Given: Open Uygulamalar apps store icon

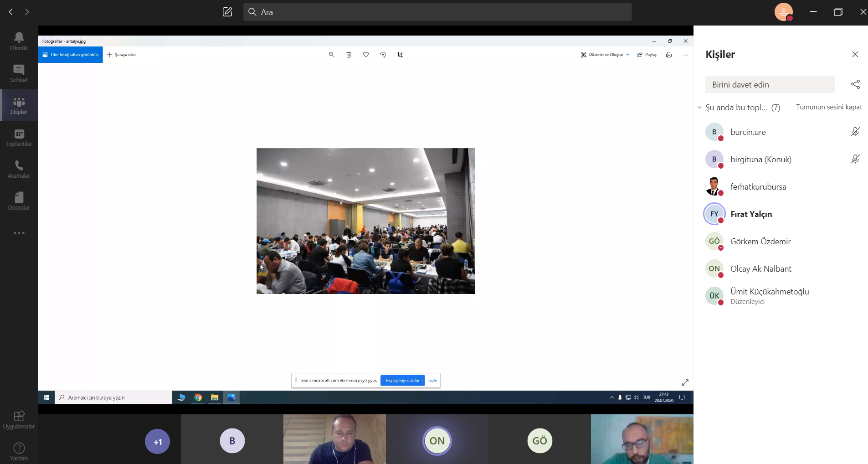Looking at the screenshot, I should point(19,420).
